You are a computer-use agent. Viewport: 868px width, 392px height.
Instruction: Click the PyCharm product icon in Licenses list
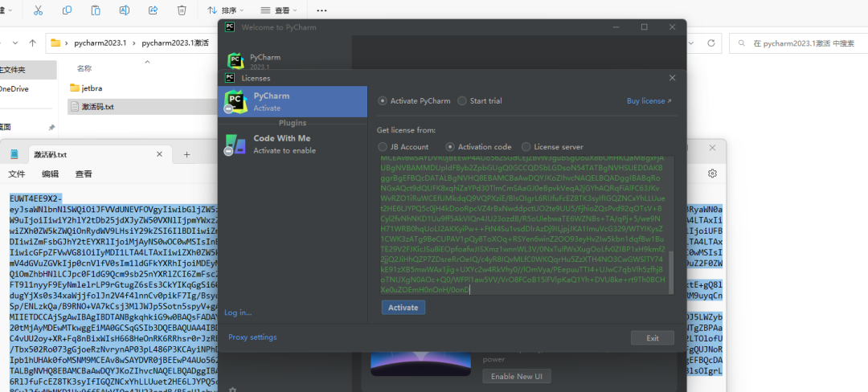click(235, 102)
